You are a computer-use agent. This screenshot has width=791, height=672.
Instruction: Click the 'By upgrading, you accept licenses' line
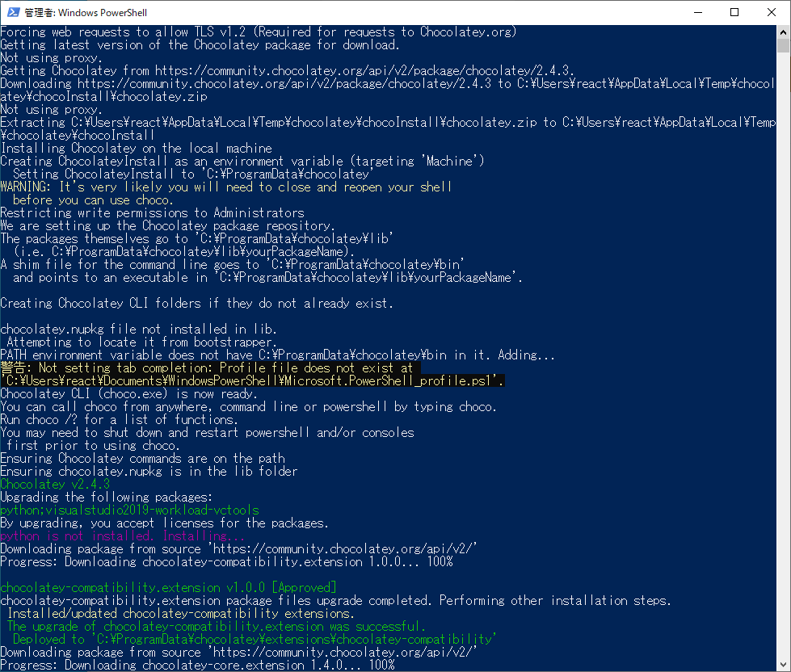[x=165, y=523]
